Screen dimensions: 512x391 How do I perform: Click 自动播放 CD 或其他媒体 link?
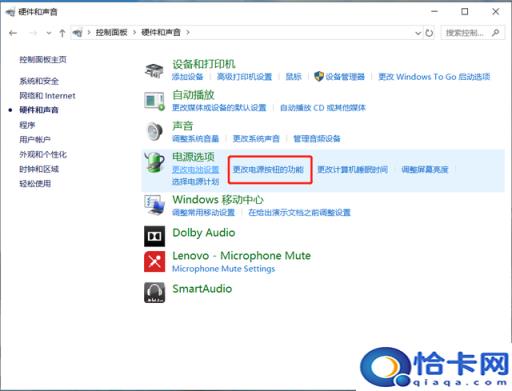(323, 108)
